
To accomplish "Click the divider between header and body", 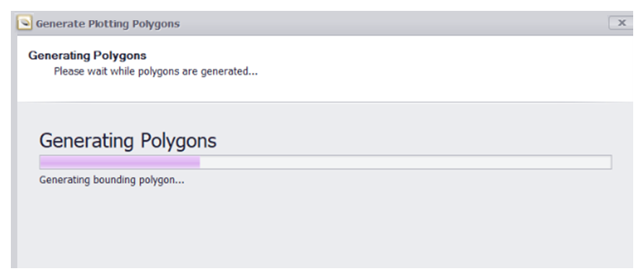I will 325,101.
